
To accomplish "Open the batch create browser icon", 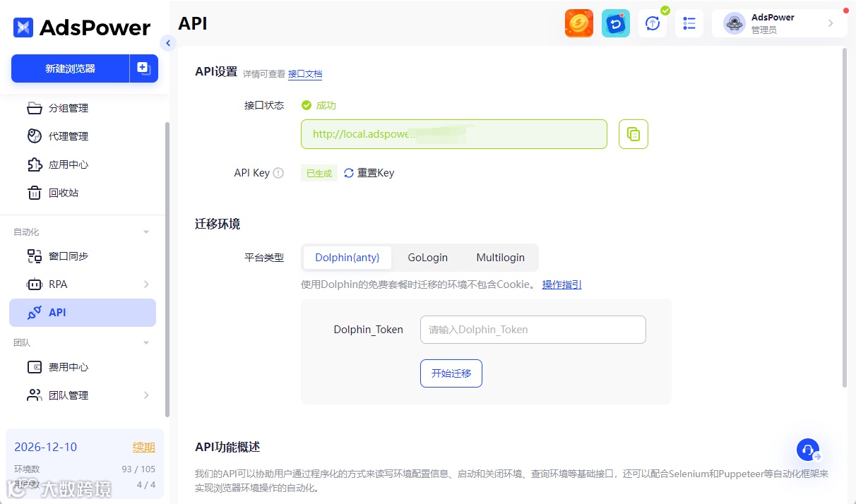I will point(144,68).
